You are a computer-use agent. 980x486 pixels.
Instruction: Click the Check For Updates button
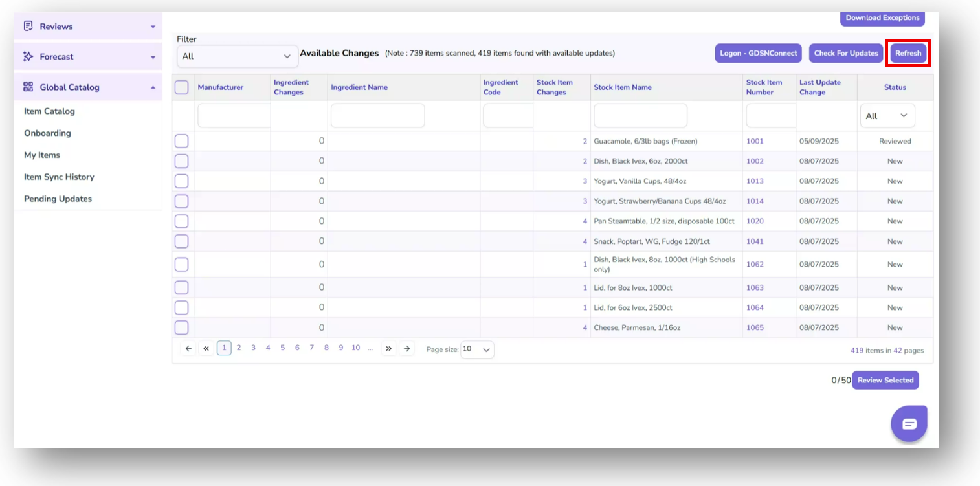point(845,53)
